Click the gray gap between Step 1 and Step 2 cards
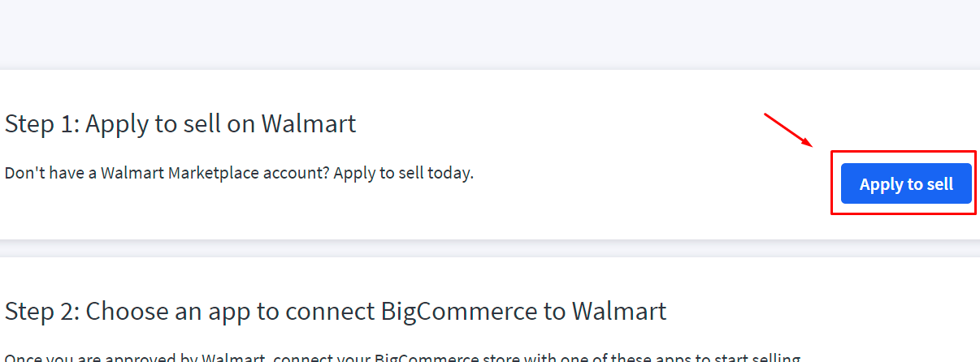The height and width of the screenshot is (362, 980). pos(488,249)
